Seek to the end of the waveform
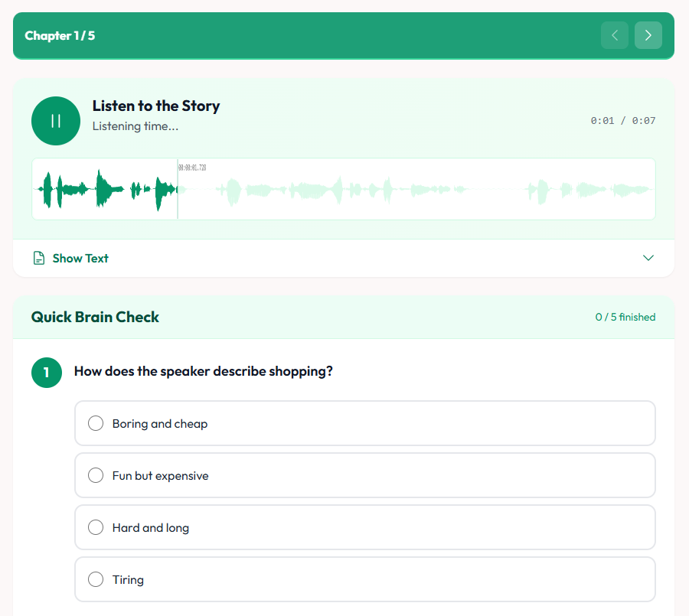 651,190
